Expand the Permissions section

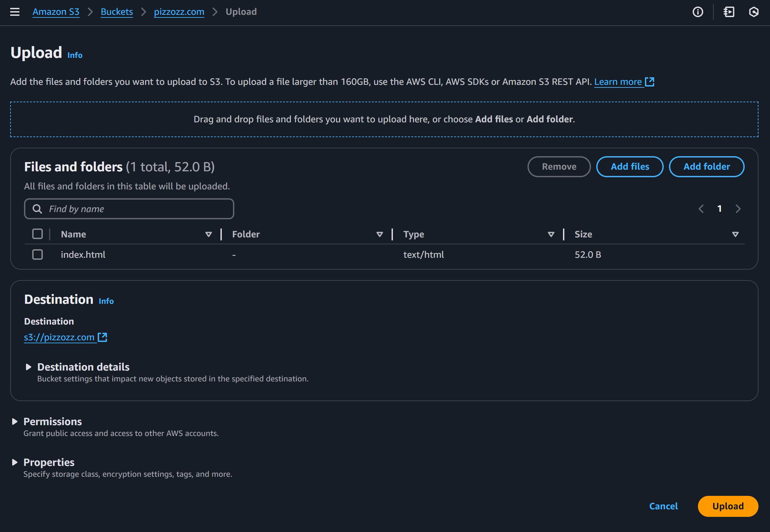point(15,422)
